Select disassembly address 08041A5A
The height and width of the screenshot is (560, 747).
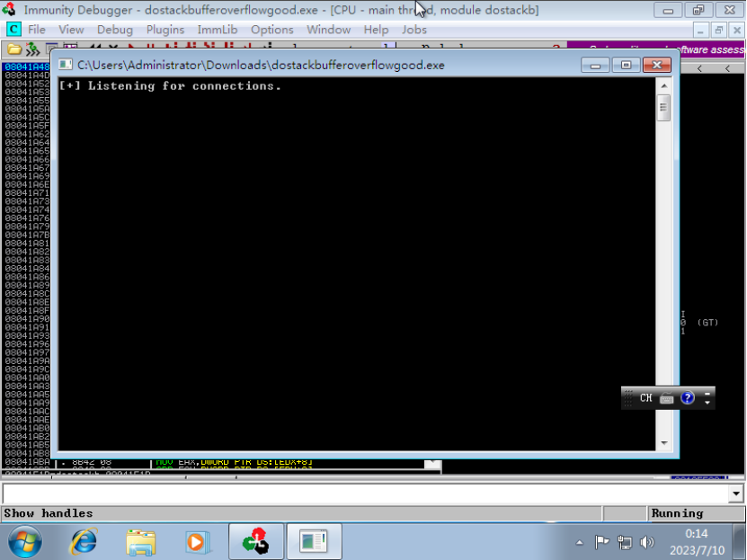coord(27,109)
